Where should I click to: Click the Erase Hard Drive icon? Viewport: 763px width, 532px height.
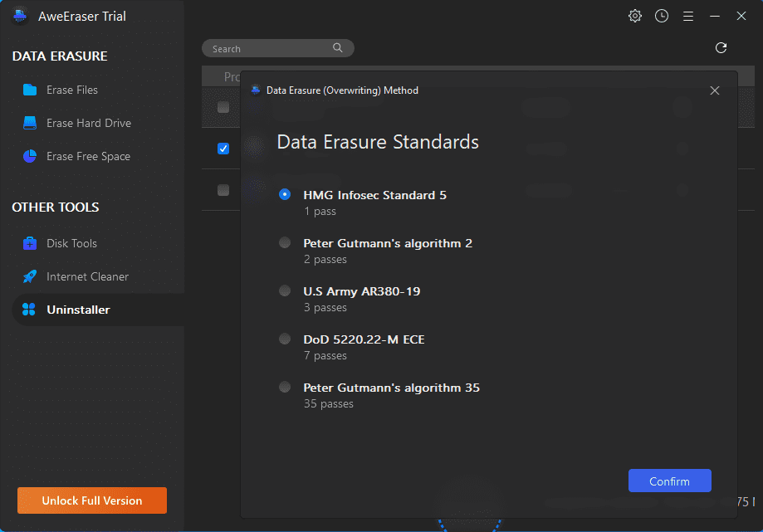30,123
